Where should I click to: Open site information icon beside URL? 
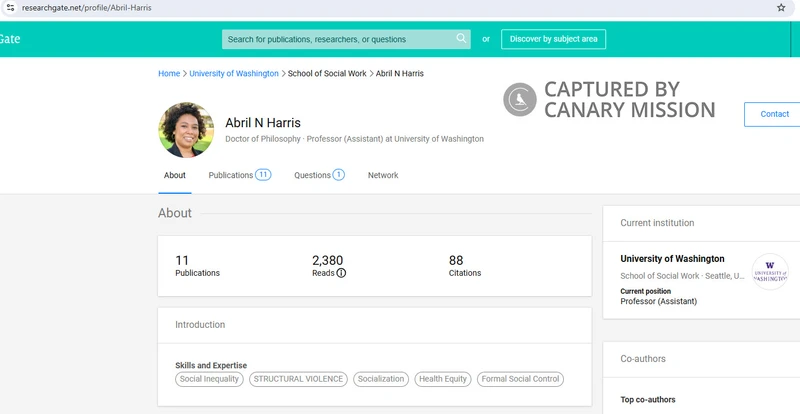tap(10, 8)
